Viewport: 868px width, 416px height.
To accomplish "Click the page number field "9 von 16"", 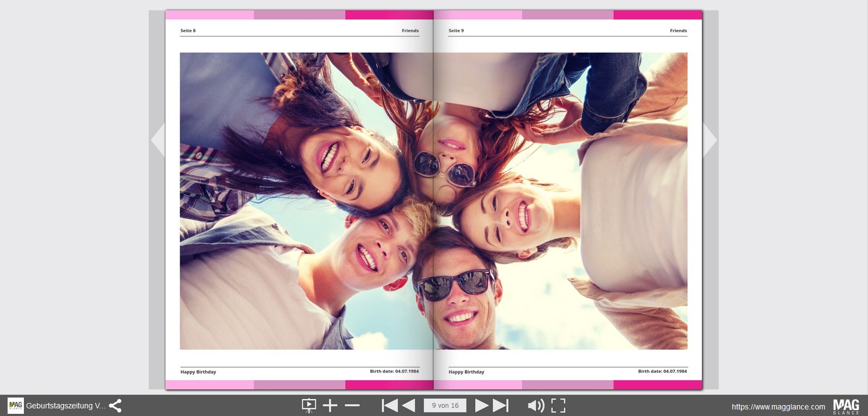I will (x=445, y=406).
